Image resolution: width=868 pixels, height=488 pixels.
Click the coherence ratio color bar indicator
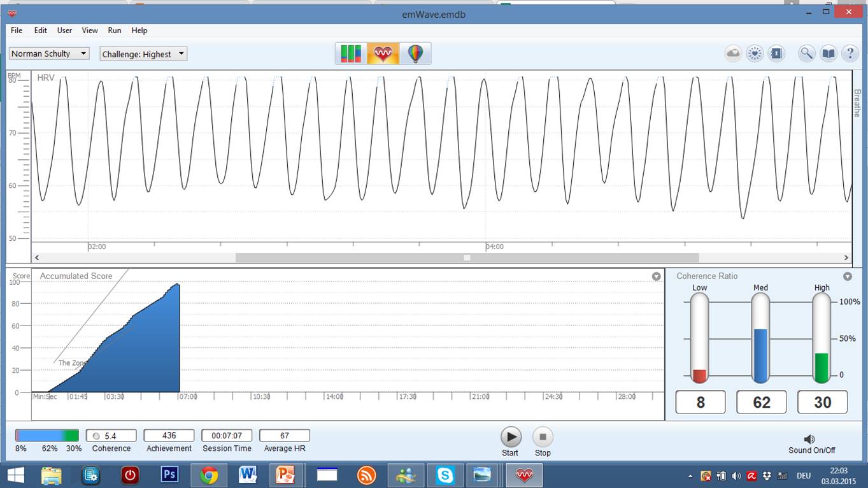[x=47, y=436]
